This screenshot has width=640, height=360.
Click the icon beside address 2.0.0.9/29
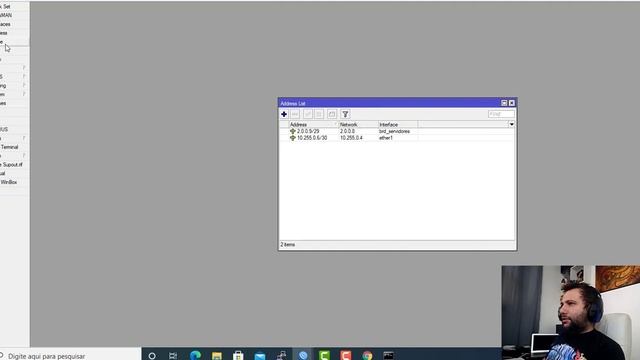[x=293, y=131]
